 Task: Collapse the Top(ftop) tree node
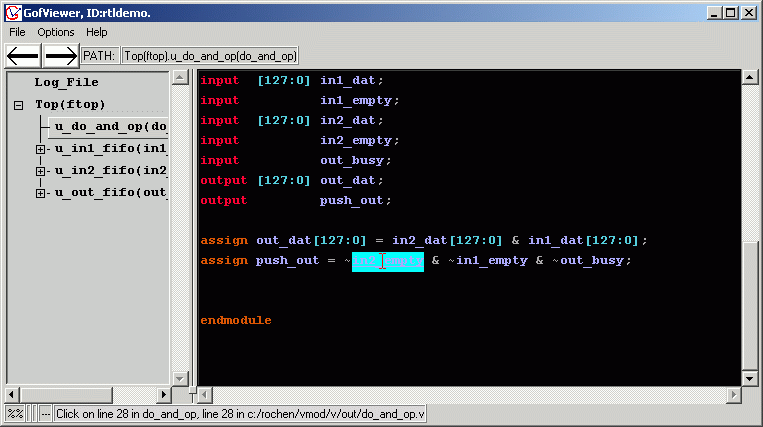(x=18, y=105)
